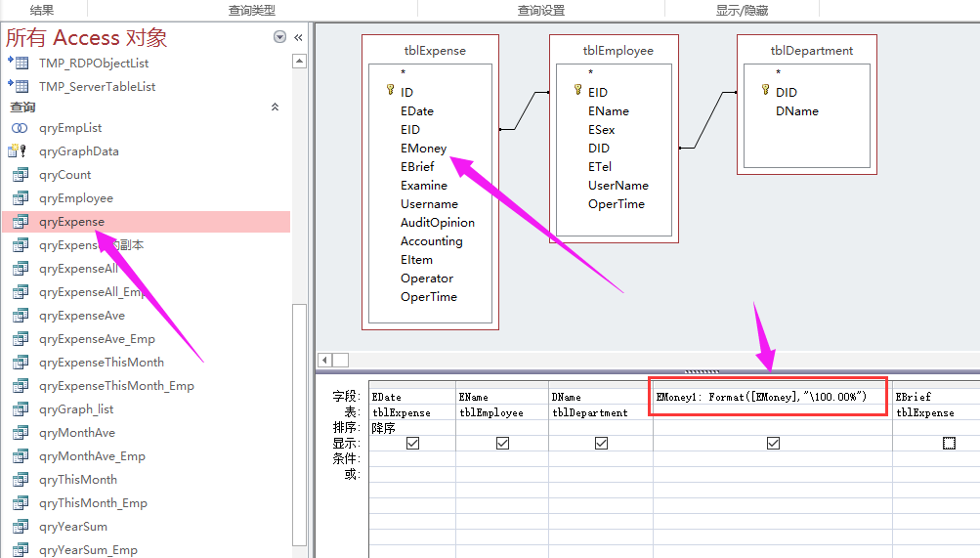Select the qryEmpList query entry
The height and width of the screenshot is (558, 980).
70,128
